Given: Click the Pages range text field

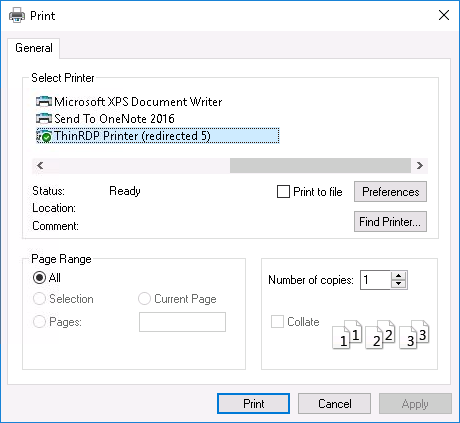Looking at the screenshot, I should click(182, 322).
